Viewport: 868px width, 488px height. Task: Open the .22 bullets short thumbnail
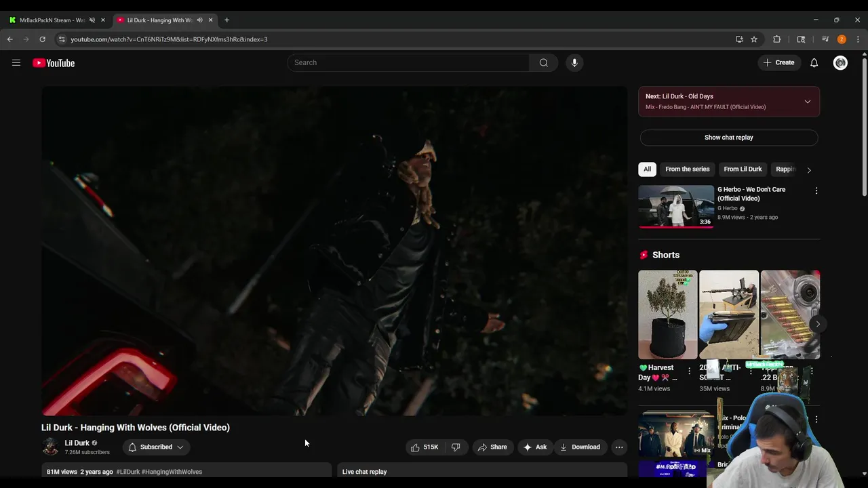790,314
